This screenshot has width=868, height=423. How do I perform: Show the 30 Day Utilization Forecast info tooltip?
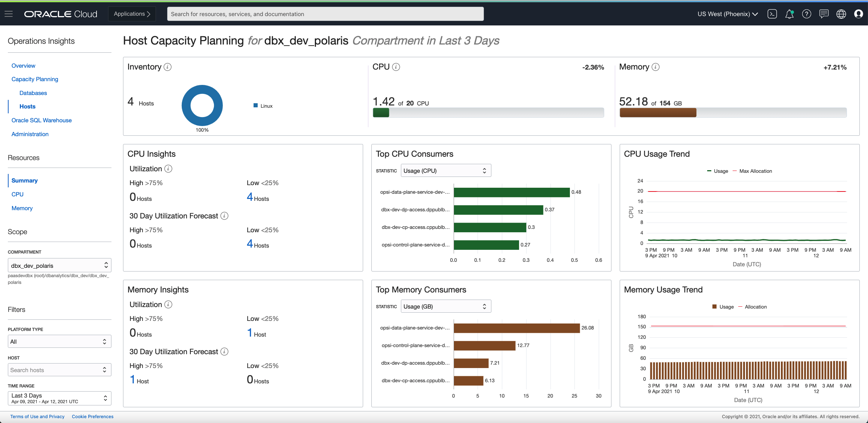[224, 216]
